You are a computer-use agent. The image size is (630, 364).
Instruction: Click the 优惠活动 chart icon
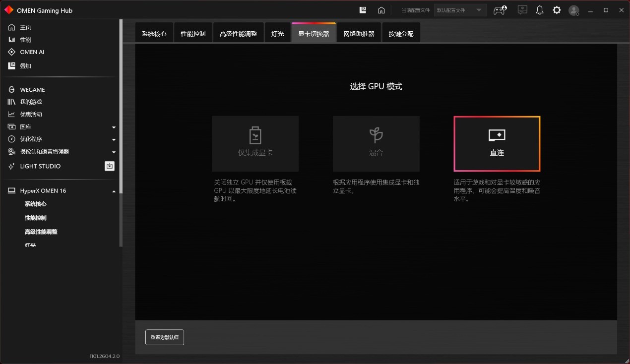coord(12,114)
